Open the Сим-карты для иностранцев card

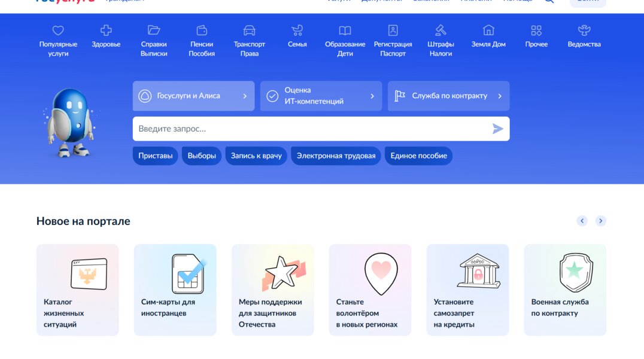[175, 289]
